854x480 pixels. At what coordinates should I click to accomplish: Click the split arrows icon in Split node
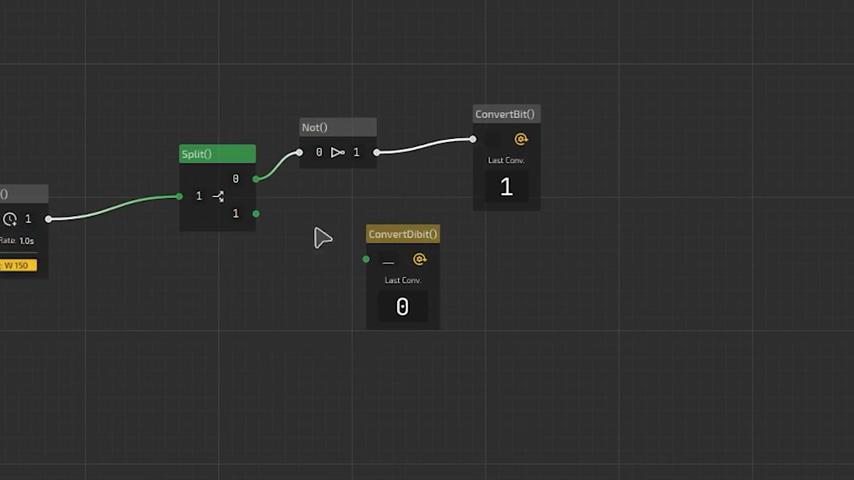point(218,196)
